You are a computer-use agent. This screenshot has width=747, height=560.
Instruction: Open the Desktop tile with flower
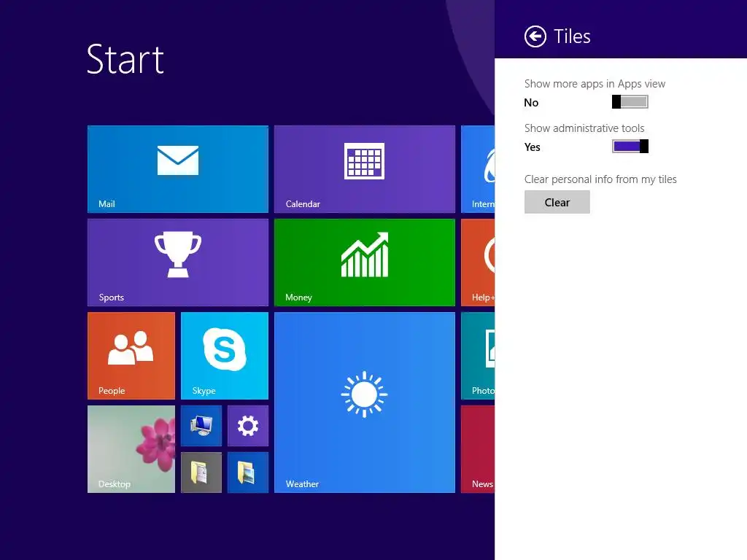coord(131,449)
